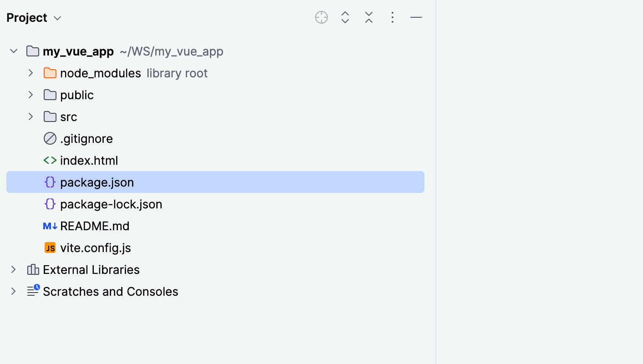The width and height of the screenshot is (643, 364).
Task: Open the Project view options kebab menu
Action: point(392,17)
